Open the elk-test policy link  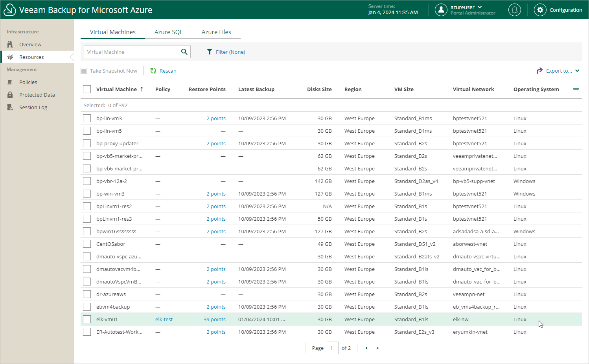164,319
